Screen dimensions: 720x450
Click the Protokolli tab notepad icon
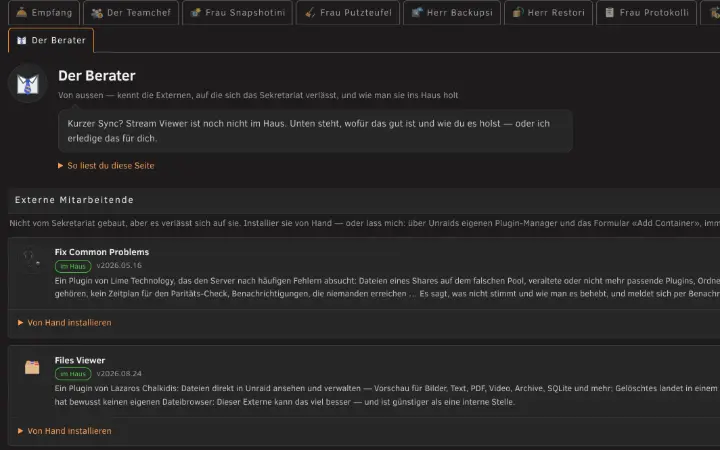pos(609,12)
